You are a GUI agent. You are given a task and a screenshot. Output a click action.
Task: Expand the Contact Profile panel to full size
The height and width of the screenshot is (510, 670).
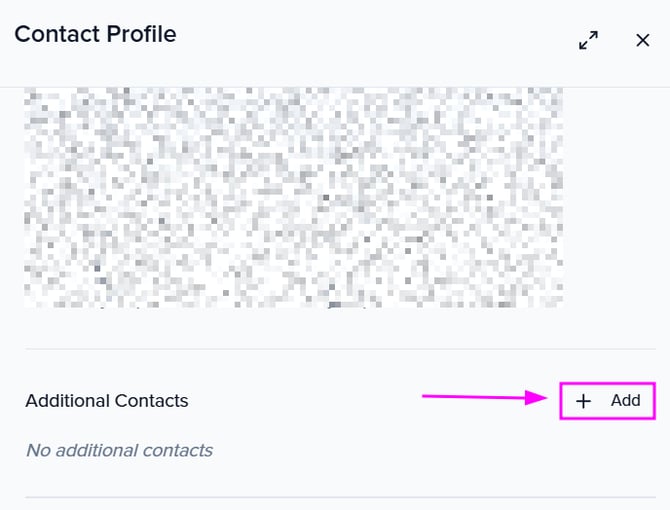point(588,40)
